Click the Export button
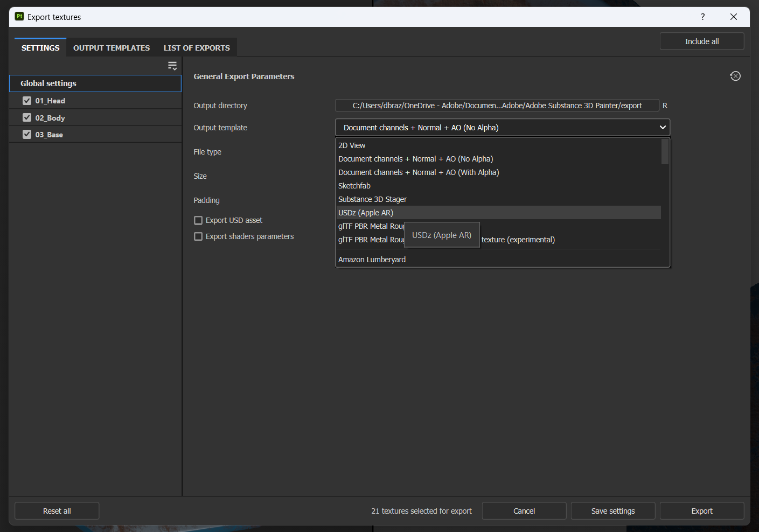 tap(702, 510)
